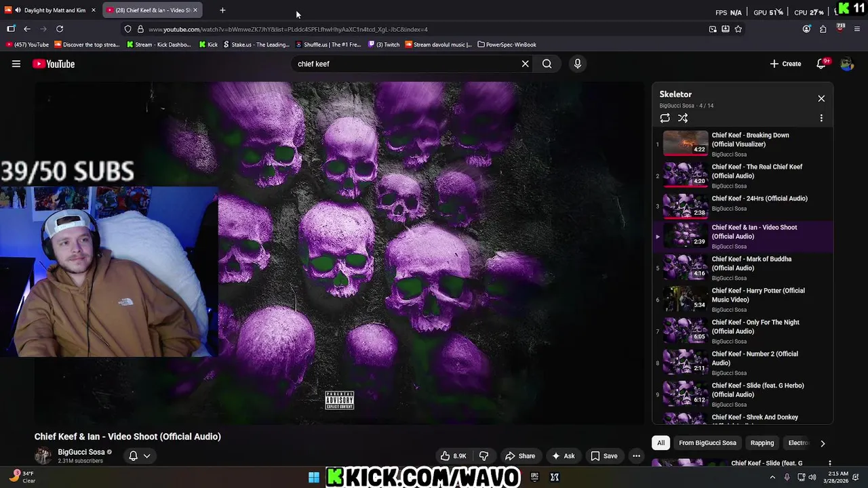
Task: Open the YouTube hamburger guide menu
Action: pyautogui.click(x=16, y=64)
